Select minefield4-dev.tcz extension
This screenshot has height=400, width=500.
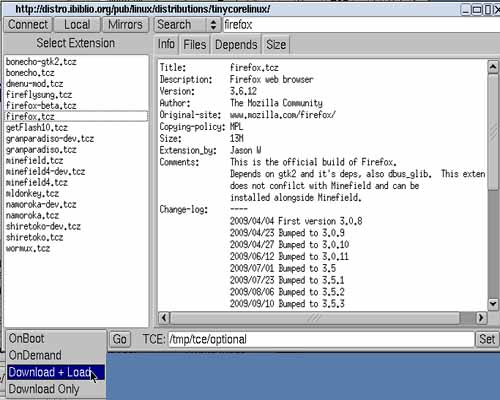pyautogui.click(x=76, y=172)
